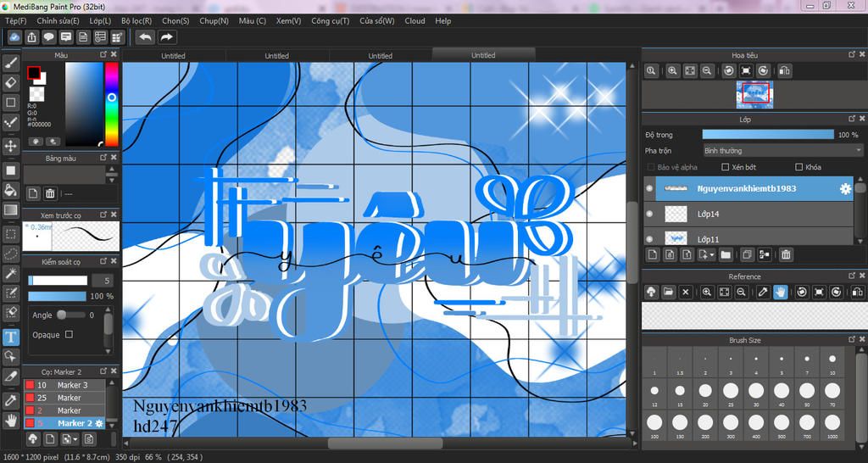The image size is (868, 463).
Task: Enable the Bảo vệ alpha checkbox
Action: (650, 167)
